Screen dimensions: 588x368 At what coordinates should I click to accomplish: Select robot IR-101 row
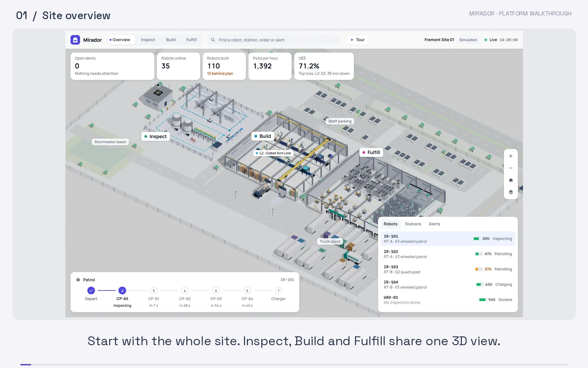(x=448, y=239)
